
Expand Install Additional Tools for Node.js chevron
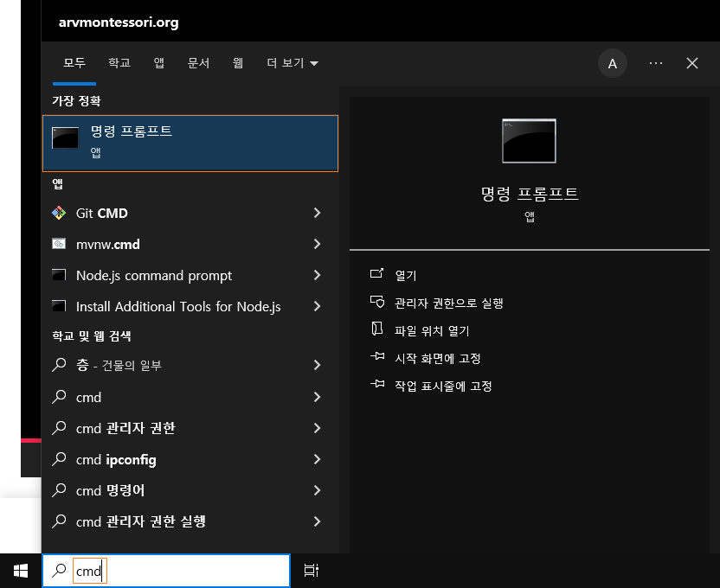pos(317,306)
